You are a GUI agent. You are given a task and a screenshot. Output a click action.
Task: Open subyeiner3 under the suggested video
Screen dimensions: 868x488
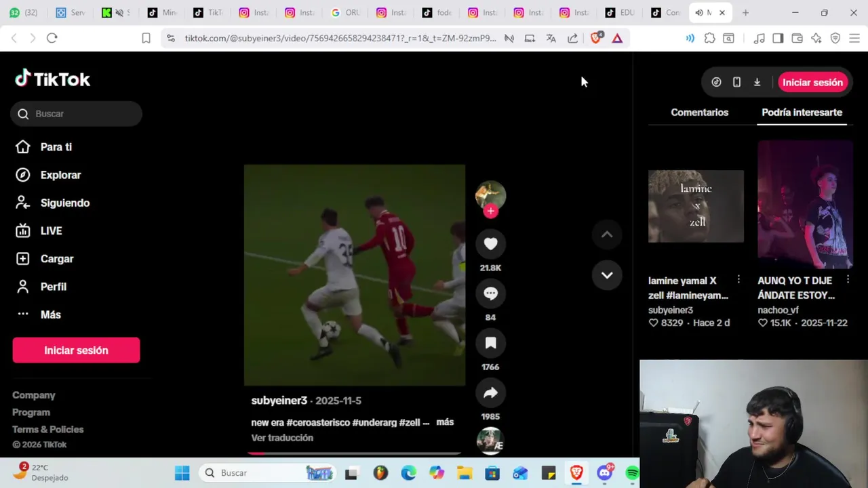pyautogui.click(x=671, y=310)
